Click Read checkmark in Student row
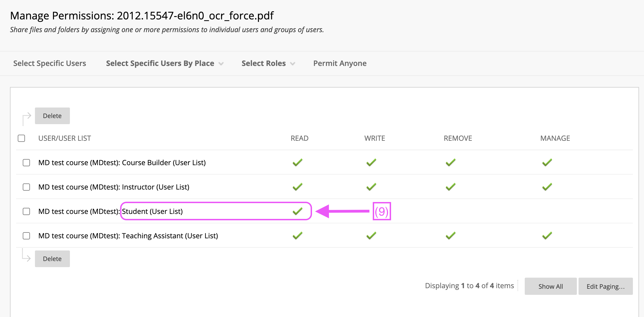The height and width of the screenshot is (317, 644). (297, 211)
